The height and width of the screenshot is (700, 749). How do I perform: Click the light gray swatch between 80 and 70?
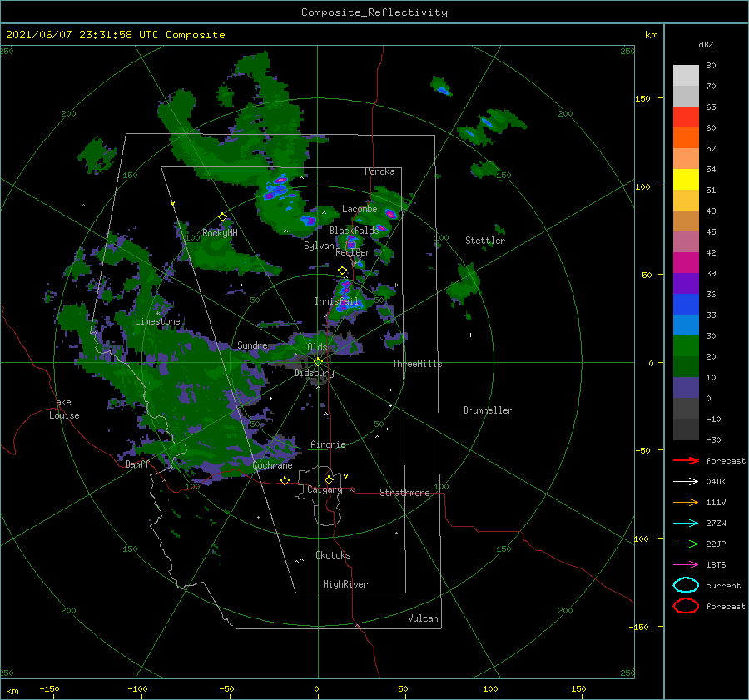[686, 76]
